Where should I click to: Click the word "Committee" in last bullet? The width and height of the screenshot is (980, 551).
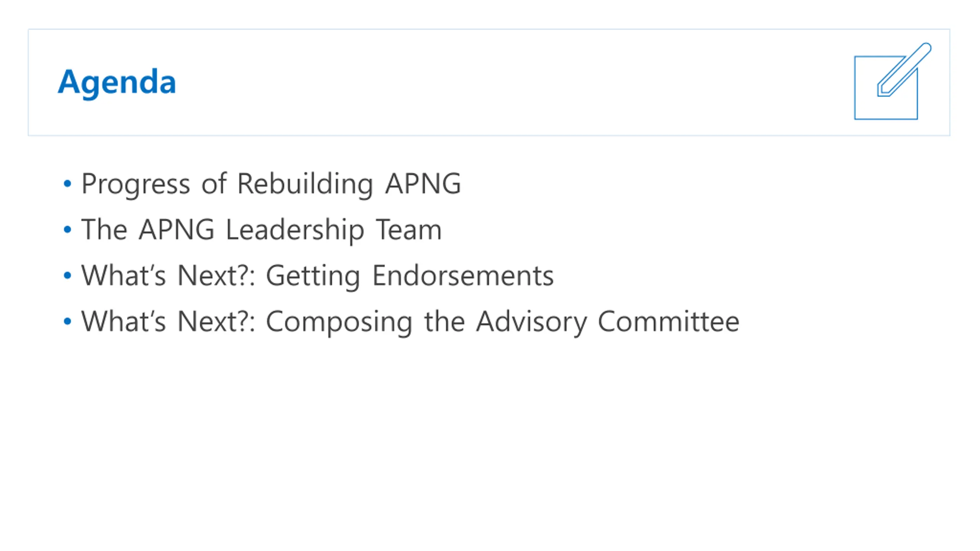click(669, 321)
